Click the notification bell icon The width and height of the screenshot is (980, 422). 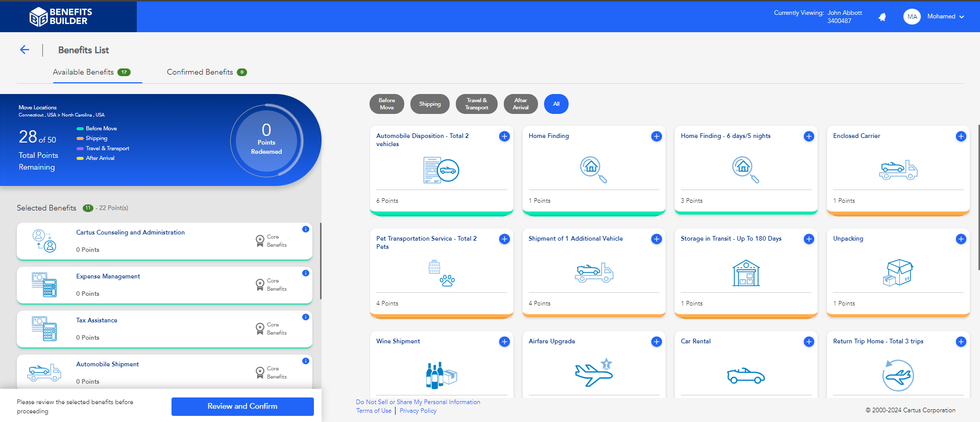882,17
